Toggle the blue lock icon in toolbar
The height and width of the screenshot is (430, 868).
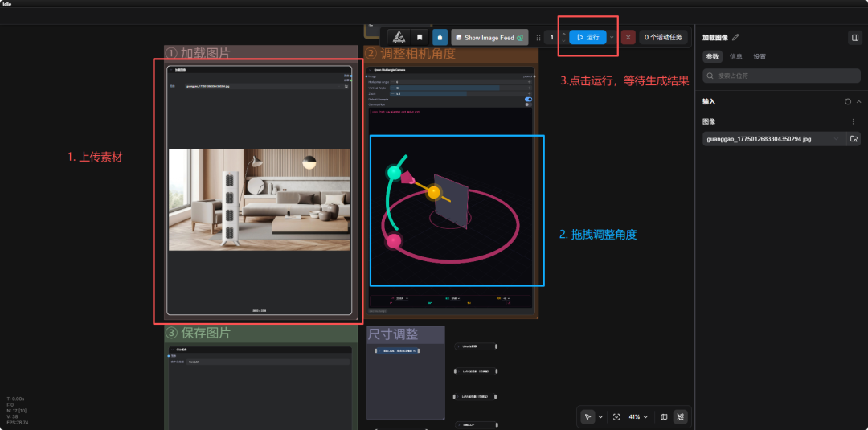click(440, 37)
